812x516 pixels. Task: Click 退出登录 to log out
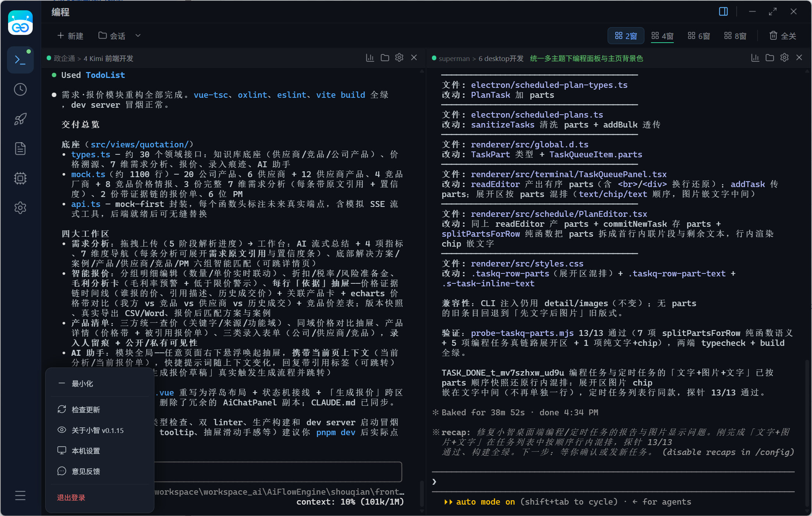[71, 498]
